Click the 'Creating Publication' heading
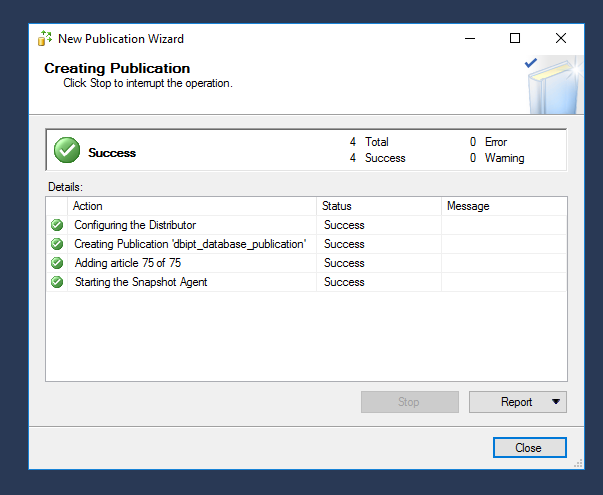The height and width of the screenshot is (495, 603). pyautogui.click(x=117, y=68)
